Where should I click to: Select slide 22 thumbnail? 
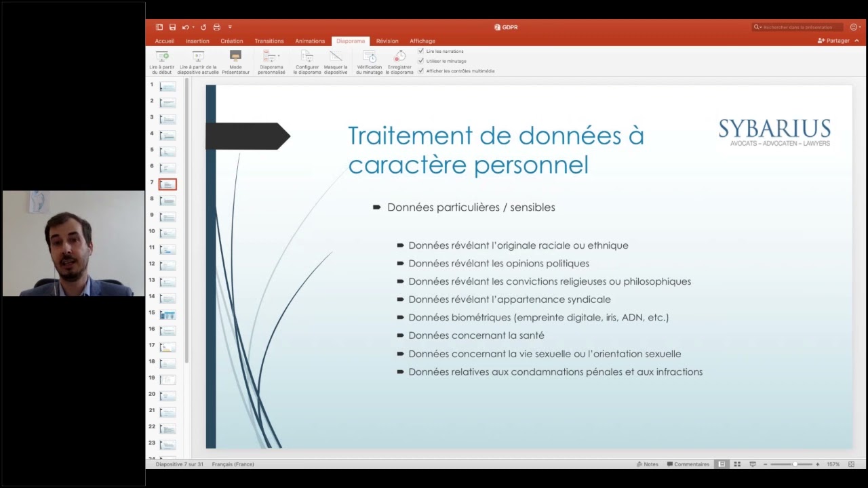tap(167, 428)
